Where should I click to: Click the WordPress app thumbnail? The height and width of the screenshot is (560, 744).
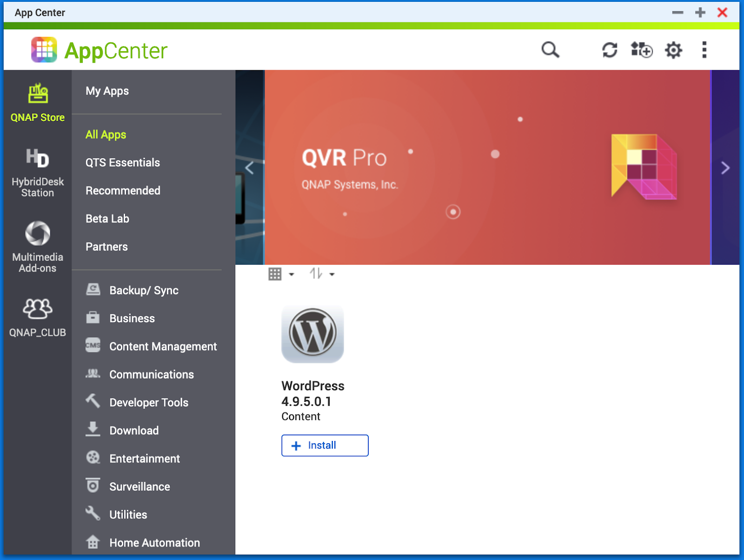pyautogui.click(x=312, y=334)
